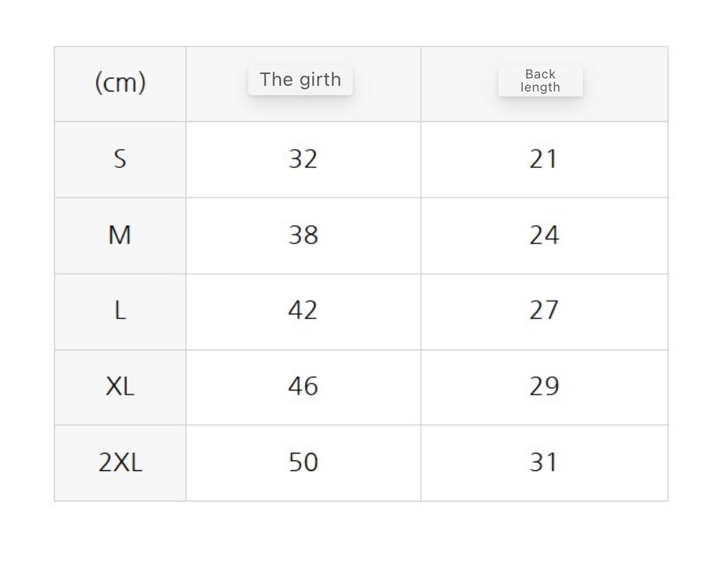Select the 2XL size row label
Screen dimensions: 728x563
point(120,463)
